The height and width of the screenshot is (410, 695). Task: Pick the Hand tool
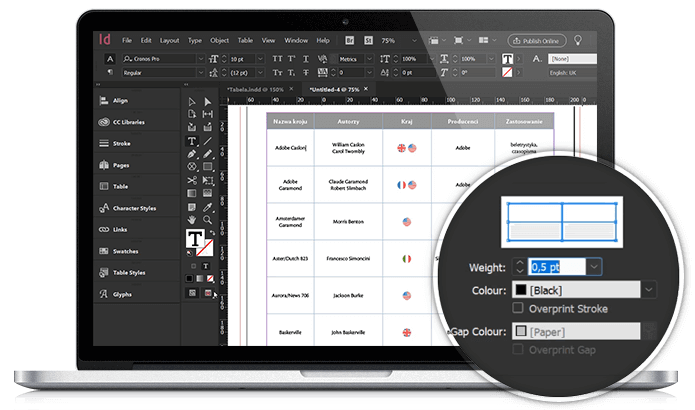click(x=192, y=219)
